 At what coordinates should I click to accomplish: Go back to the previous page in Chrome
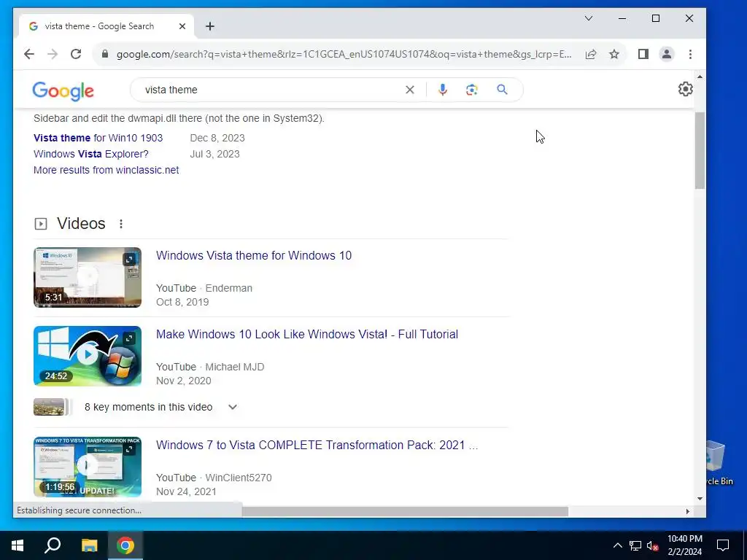(29, 54)
